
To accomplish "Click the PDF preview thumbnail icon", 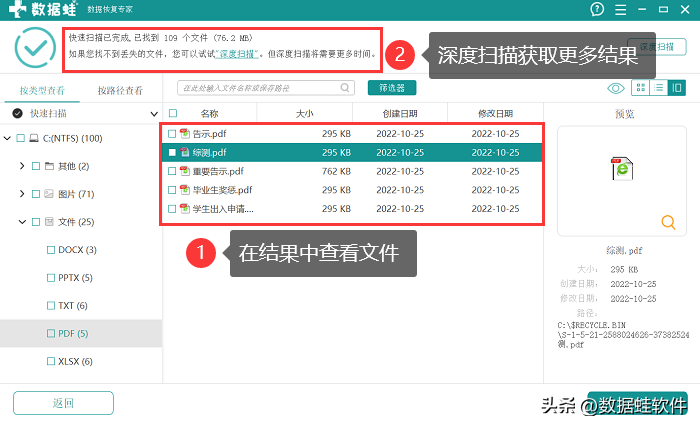I will pos(622,168).
